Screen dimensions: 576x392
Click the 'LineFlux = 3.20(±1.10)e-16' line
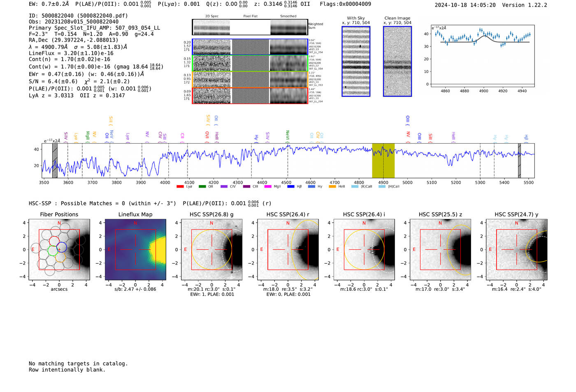[x=71, y=53]
